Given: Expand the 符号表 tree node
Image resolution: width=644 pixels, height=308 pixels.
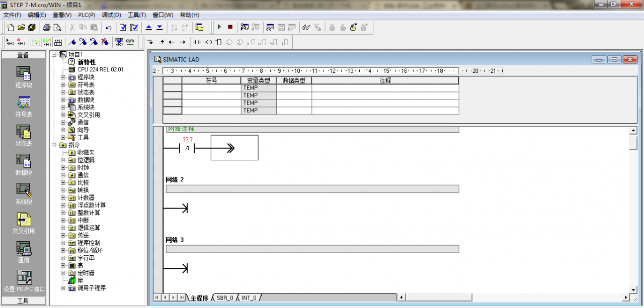Looking at the screenshot, I should tap(63, 85).
